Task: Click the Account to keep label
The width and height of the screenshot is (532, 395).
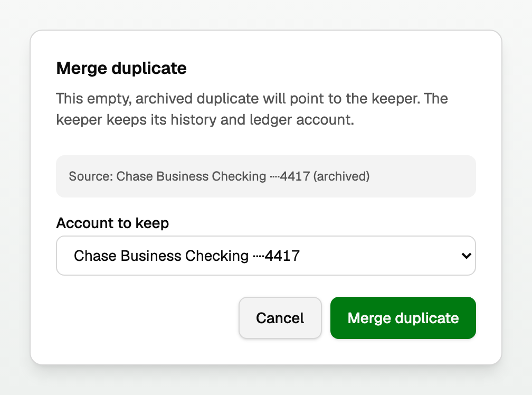Action: pos(112,223)
